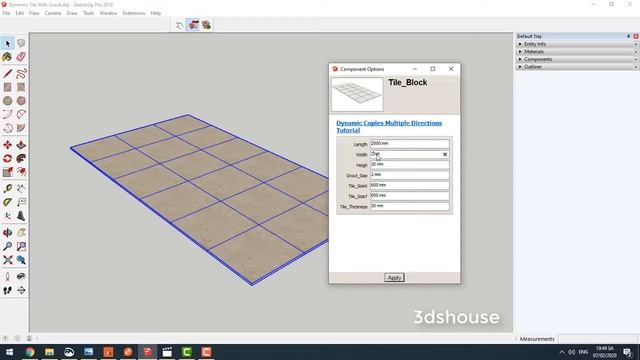Select the Axes tool
640x360 pixels.
click(x=7, y=216)
